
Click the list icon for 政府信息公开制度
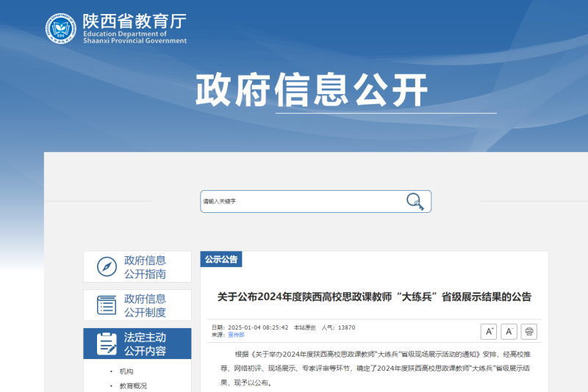(107, 305)
